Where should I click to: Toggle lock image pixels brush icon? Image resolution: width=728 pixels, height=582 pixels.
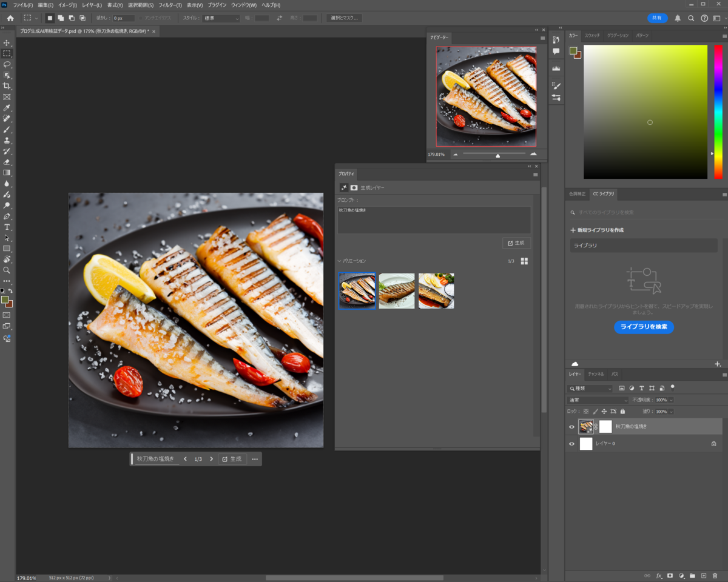pos(595,412)
